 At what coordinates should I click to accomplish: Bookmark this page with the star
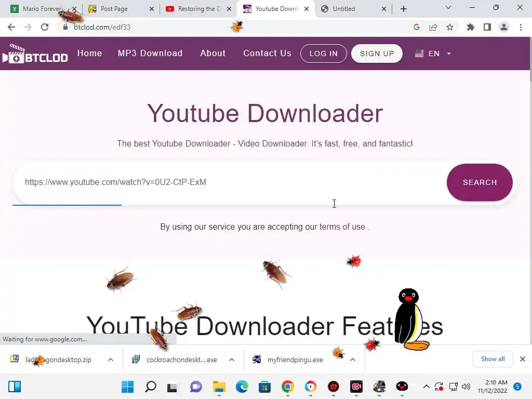pos(450,27)
